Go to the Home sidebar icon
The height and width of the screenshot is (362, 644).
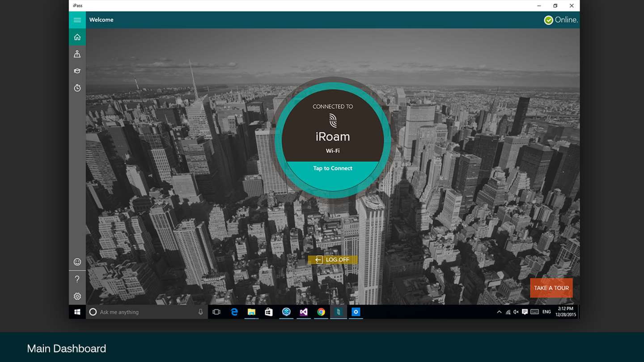[x=77, y=37]
